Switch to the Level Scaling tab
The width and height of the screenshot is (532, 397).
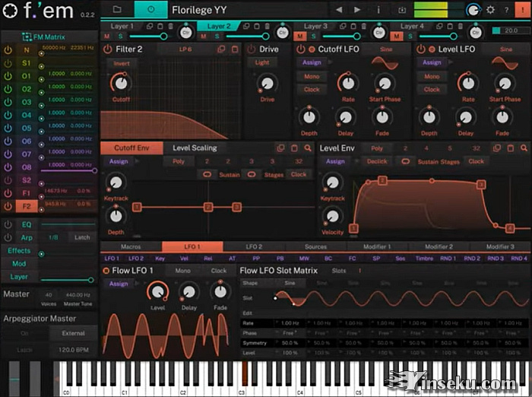coord(195,148)
